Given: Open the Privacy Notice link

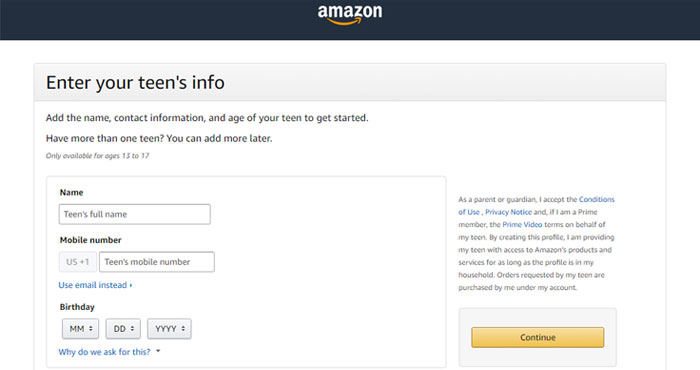Looking at the screenshot, I should pos(508,212).
